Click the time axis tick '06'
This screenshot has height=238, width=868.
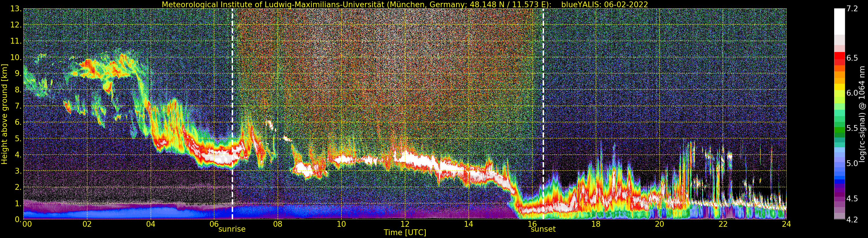[x=214, y=224]
